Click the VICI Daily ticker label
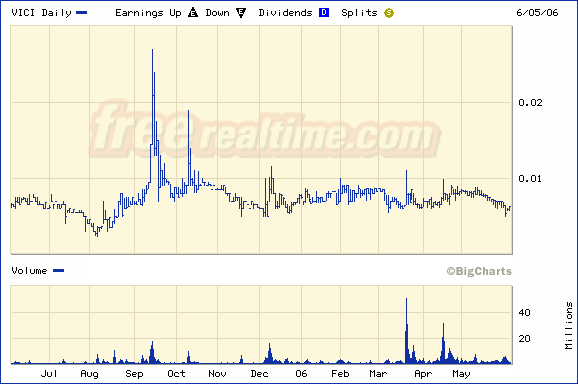Screen dimensions: 578x384 pyautogui.click(x=41, y=13)
